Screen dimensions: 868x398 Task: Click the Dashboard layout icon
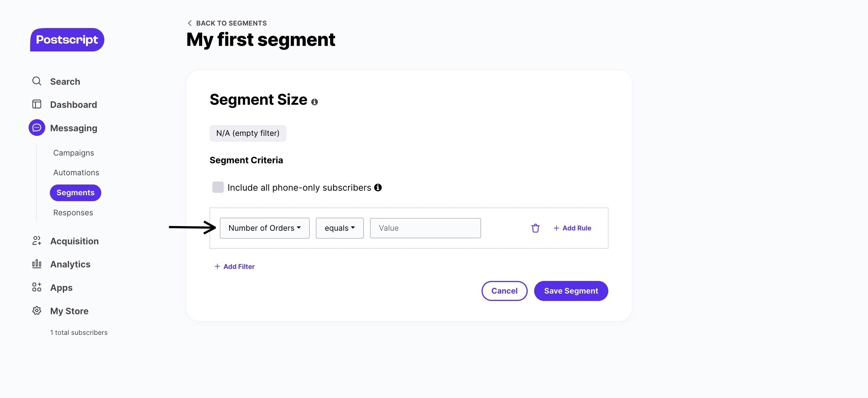[37, 104]
